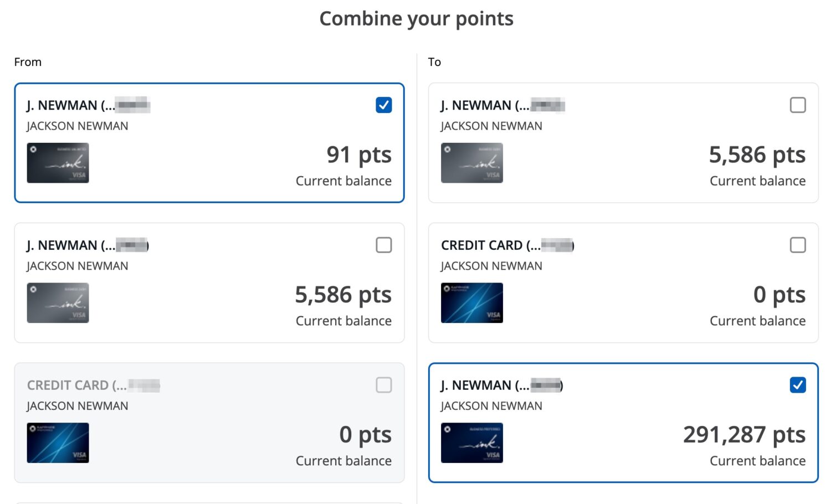The image size is (831, 504).
Task: Click the Combine your points heading
Action: 416,18
